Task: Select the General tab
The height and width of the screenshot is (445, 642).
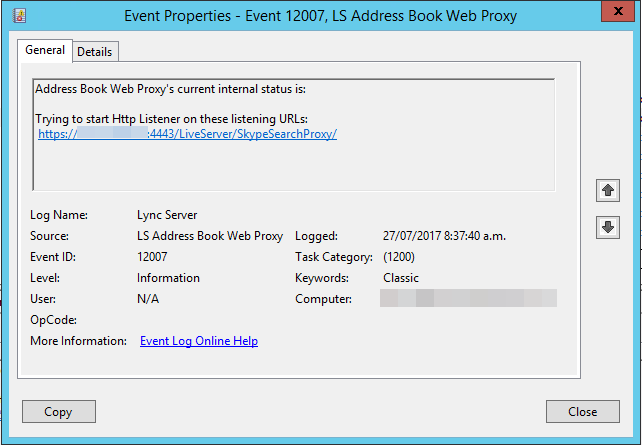Action: click(45, 50)
